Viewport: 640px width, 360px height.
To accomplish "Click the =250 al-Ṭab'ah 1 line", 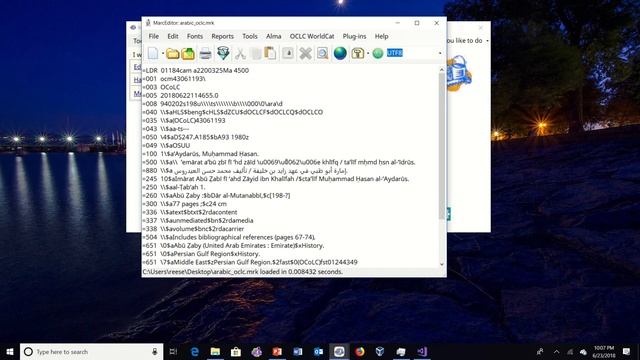I will click(174, 187).
